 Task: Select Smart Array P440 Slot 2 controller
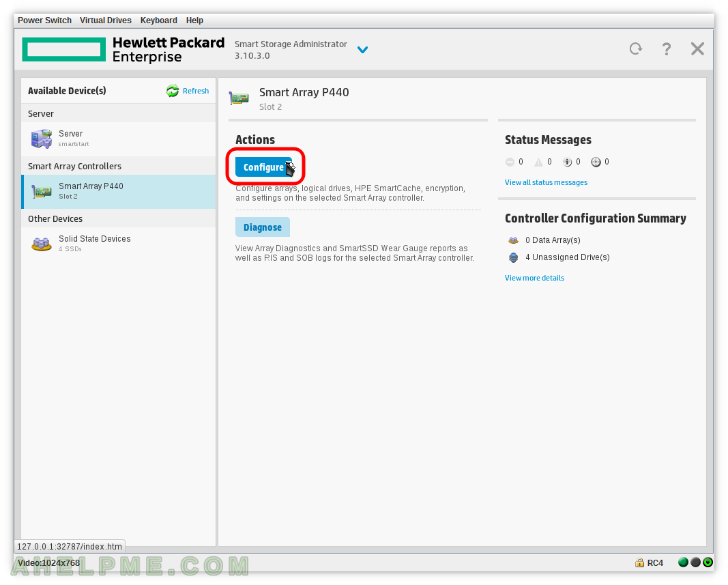coord(119,191)
